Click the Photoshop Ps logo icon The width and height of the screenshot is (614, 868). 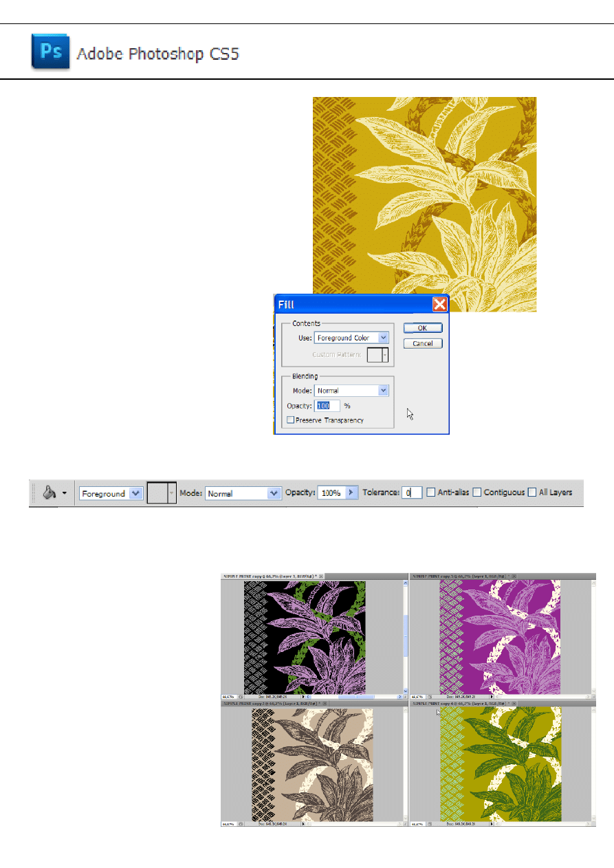tap(50, 53)
